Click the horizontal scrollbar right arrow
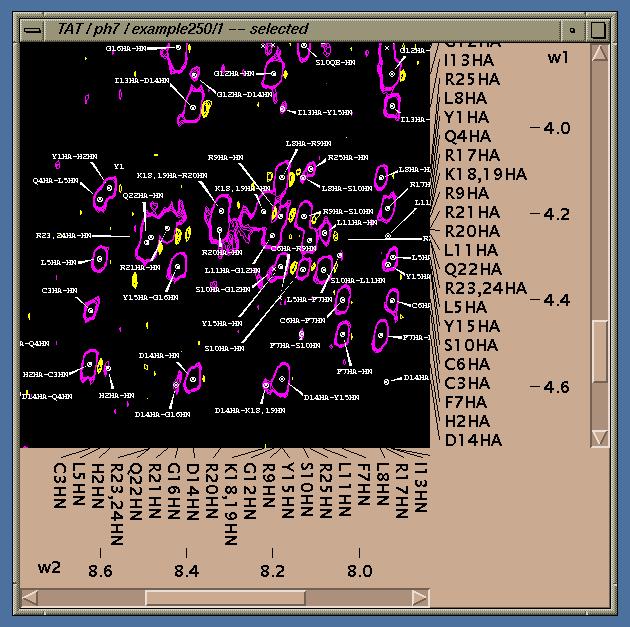Viewport: 630px width, 627px height. click(420, 598)
